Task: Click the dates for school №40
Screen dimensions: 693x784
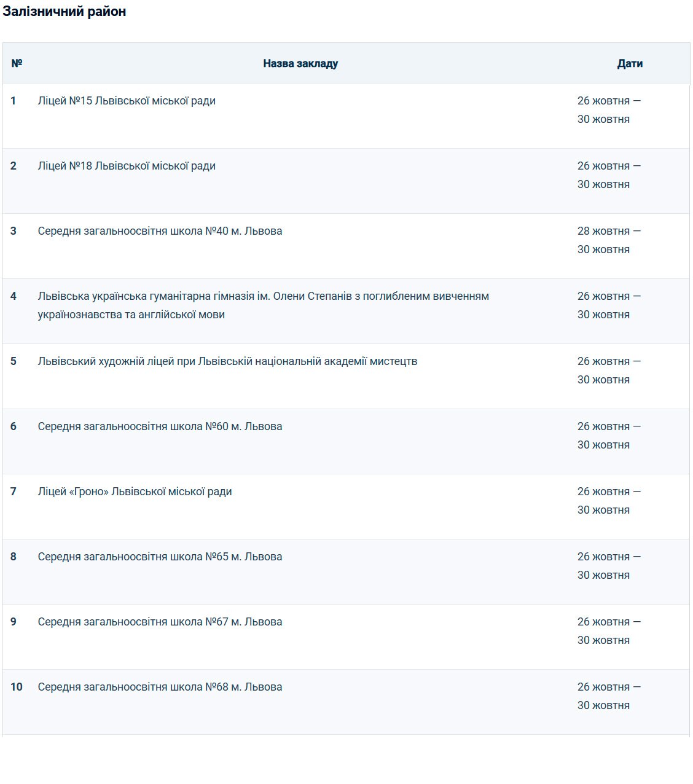Action: pyautogui.click(x=609, y=240)
